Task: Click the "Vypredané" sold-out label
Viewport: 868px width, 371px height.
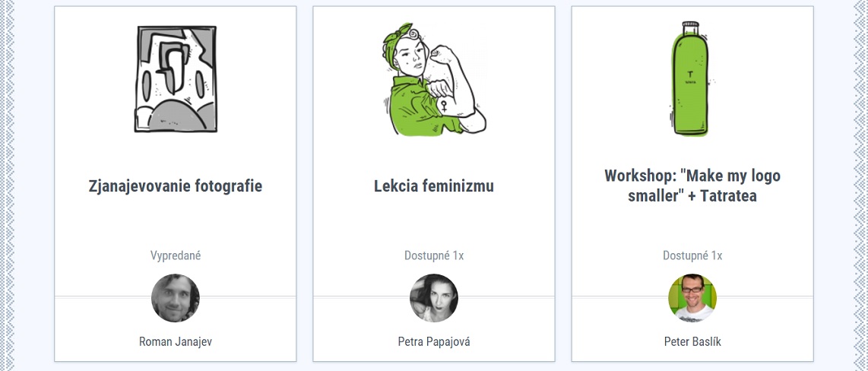Action: click(x=176, y=255)
